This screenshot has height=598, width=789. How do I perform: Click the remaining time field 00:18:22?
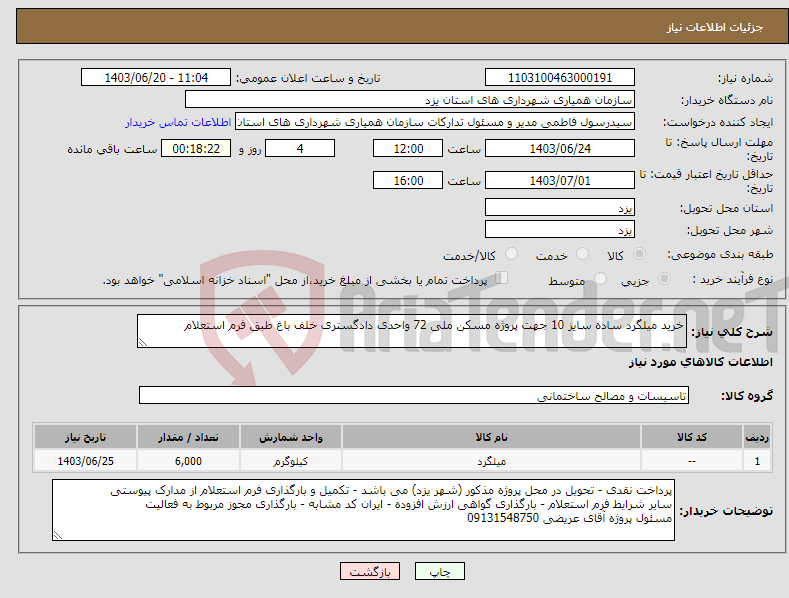point(196,148)
